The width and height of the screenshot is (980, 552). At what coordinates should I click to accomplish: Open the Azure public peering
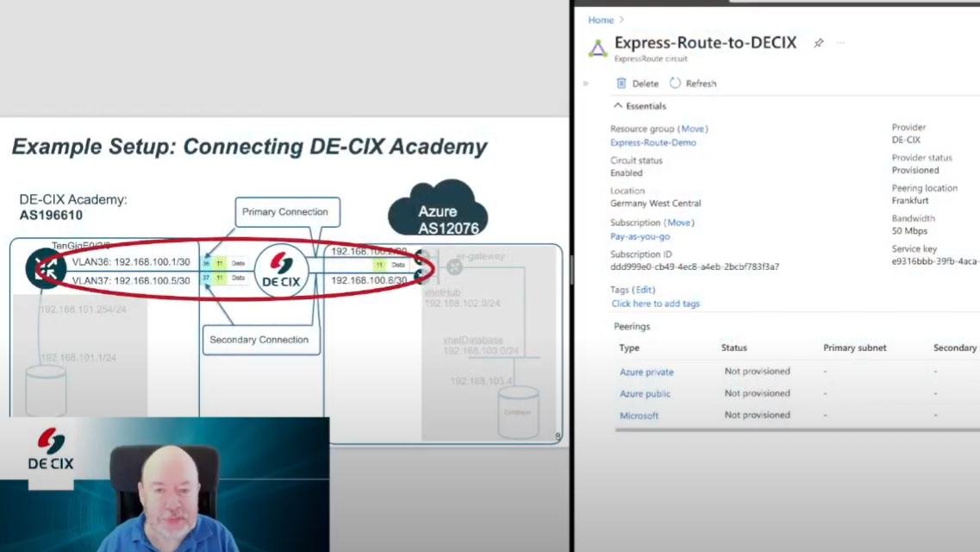[x=645, y=394]
